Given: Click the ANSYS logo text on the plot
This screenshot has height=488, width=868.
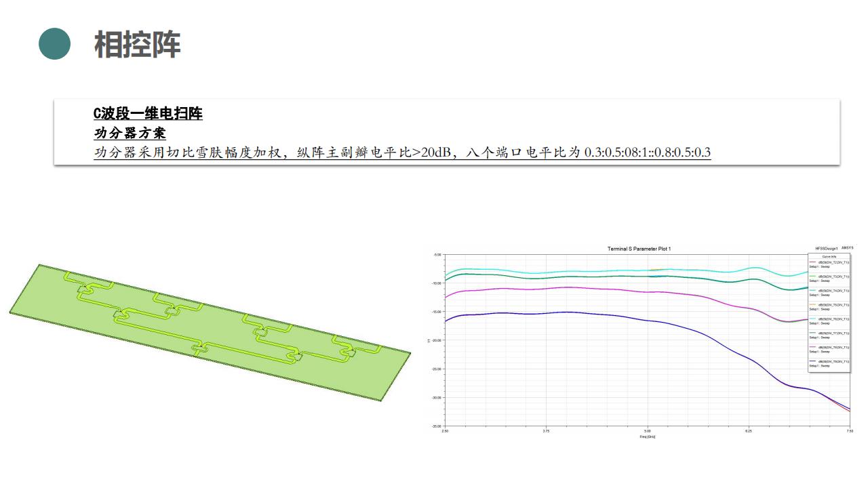Looking at the screenshot, I should pyautogui.click(x=848, y=248).
